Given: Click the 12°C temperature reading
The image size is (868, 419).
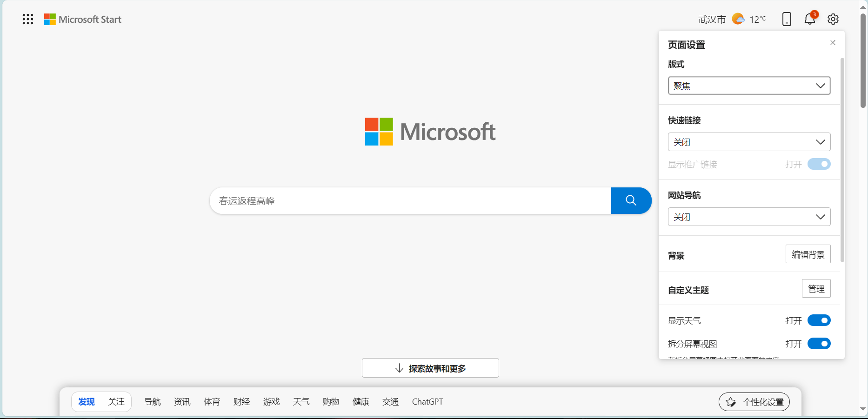Looking at the screenshot, I should (x=758, y=19).
